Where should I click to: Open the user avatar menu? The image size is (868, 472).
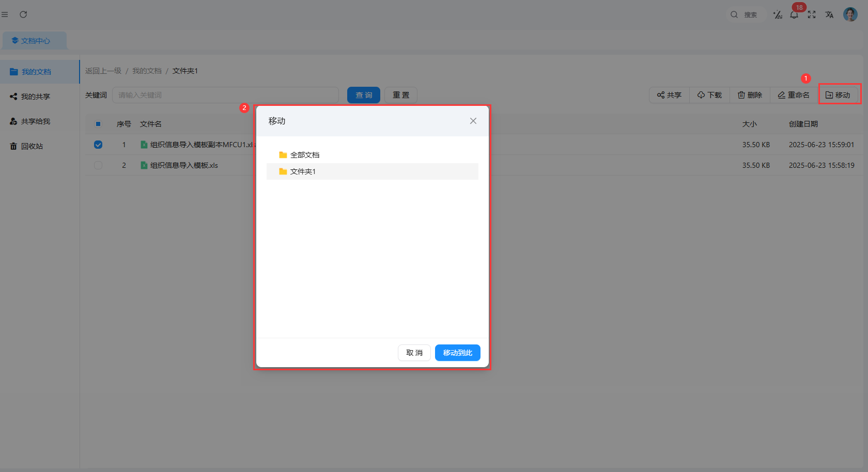[x=850, y=14]
